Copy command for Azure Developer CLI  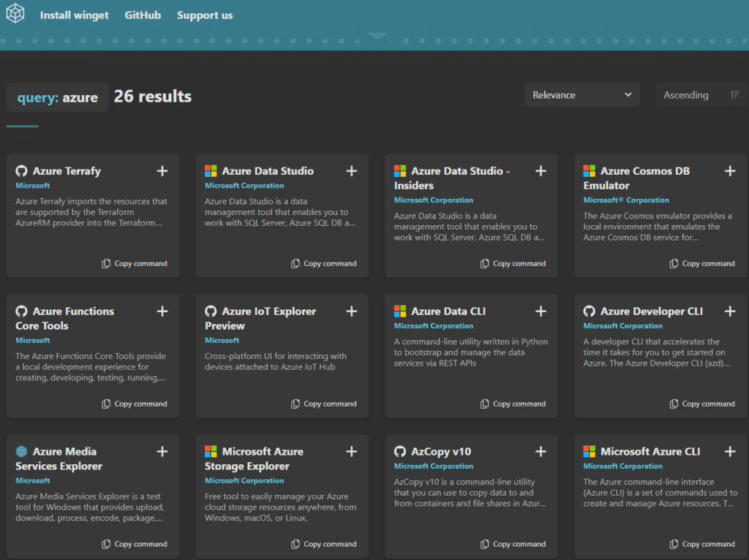[702, 404]
